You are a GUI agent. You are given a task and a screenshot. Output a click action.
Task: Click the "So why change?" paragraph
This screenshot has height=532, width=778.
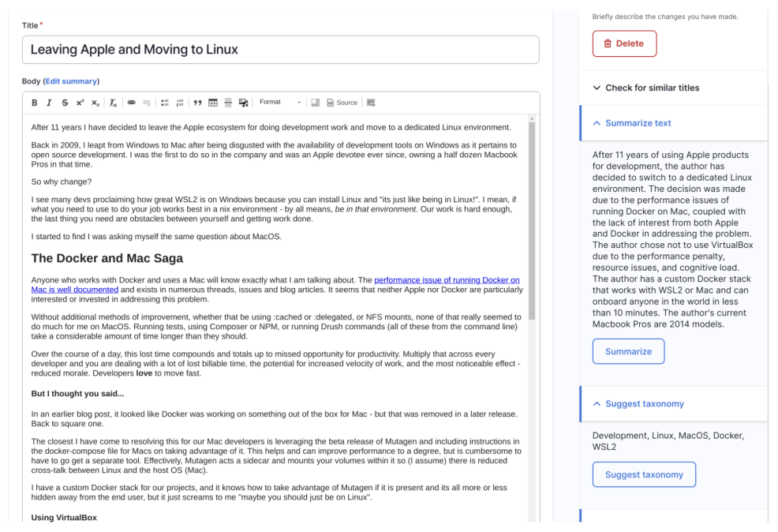pos(62,182)
